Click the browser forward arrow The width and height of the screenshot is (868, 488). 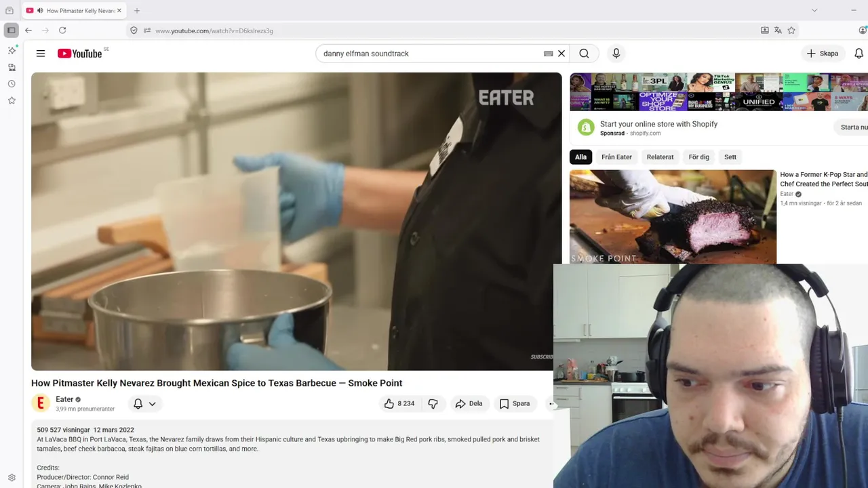pyautogui.click(x=45, y=30)
